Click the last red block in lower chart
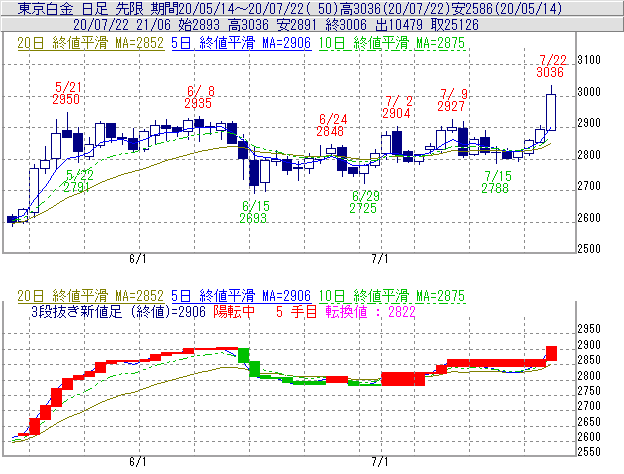Image resolution: width=624 pixels, height=474 pixels. pos(551,353)
